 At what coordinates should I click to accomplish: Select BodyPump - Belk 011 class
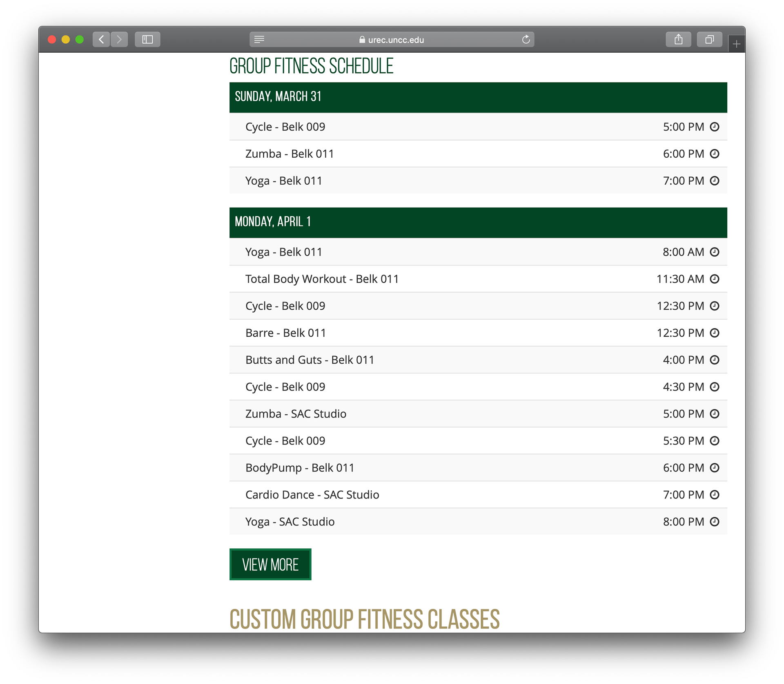pyautogui.click(x=300, y=468)
